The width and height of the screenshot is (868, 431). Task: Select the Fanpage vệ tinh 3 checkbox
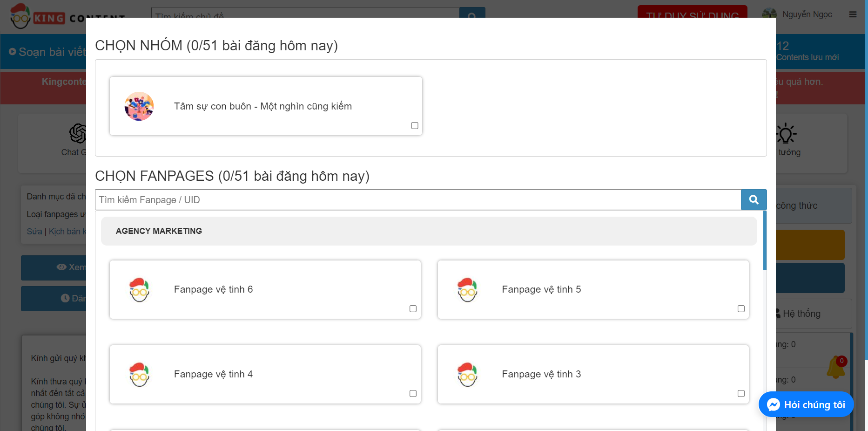pos(741,394)
